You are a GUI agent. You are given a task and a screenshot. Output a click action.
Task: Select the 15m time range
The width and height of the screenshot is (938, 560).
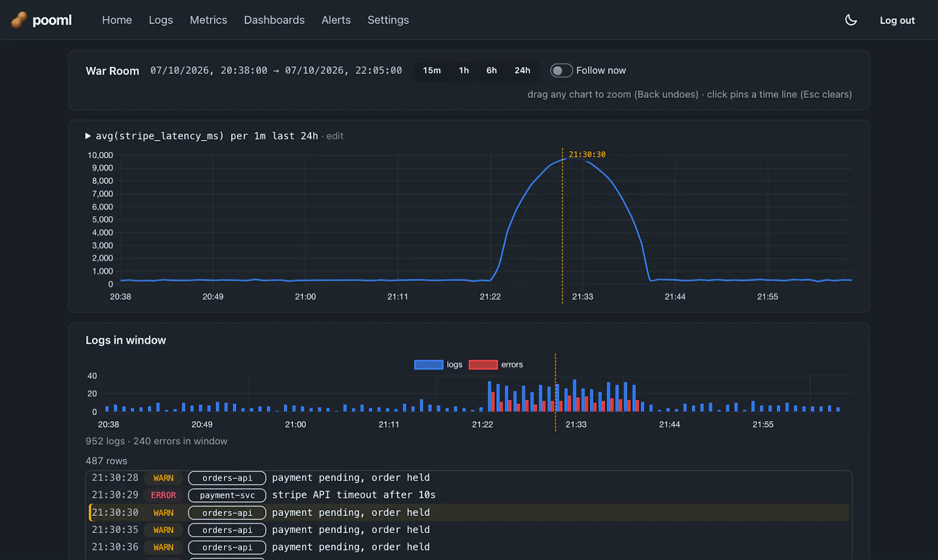coord(432,70)
